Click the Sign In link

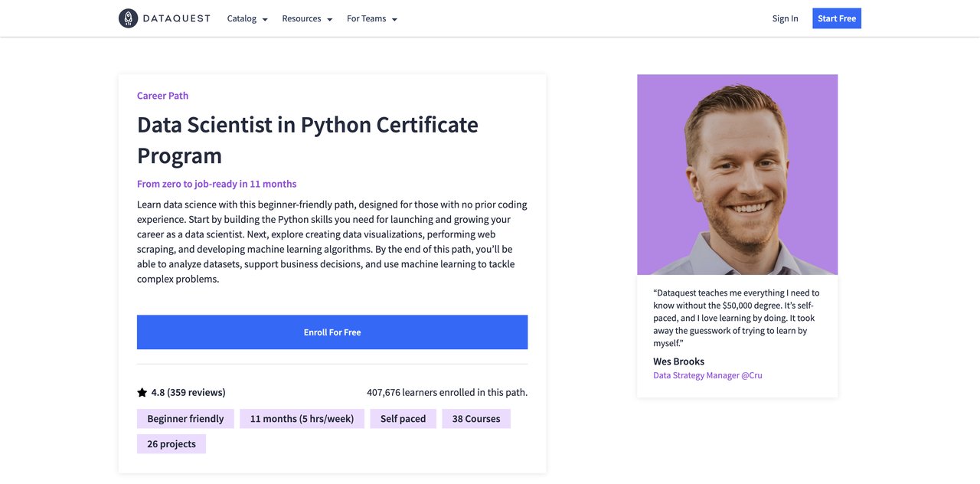(785, 18)
